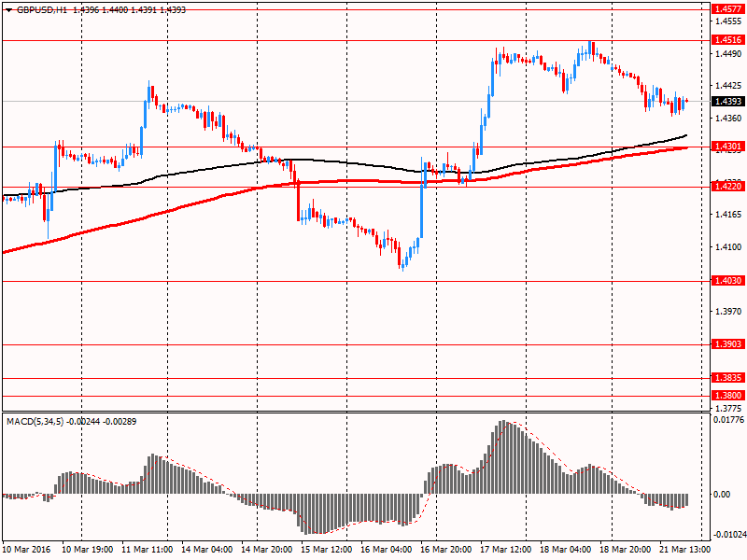Click the 17 Mar 12:00 time label

click(x=505, y=550)
